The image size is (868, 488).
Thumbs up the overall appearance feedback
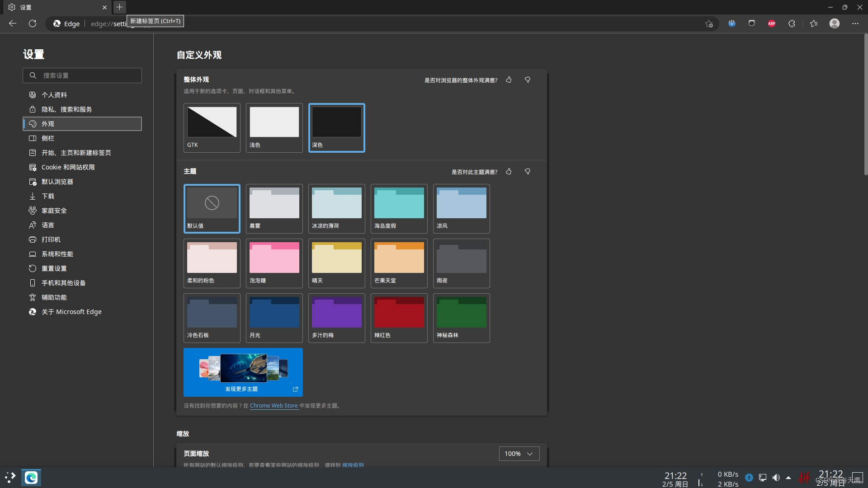click(x=509, y=80)
